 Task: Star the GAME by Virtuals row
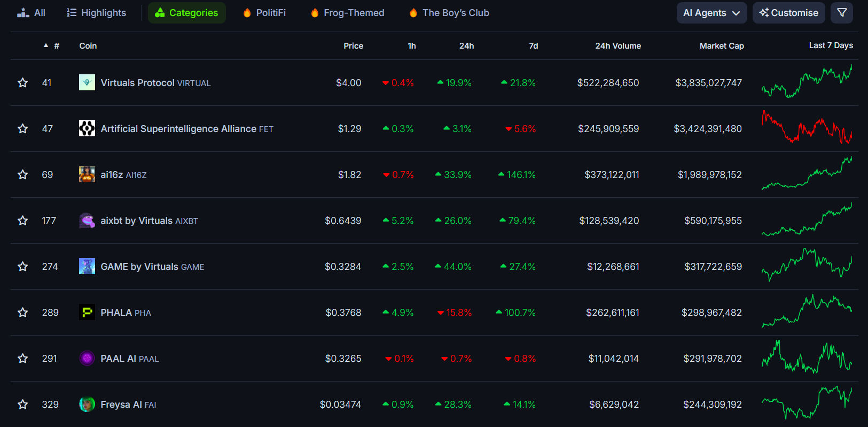(22, 267)
